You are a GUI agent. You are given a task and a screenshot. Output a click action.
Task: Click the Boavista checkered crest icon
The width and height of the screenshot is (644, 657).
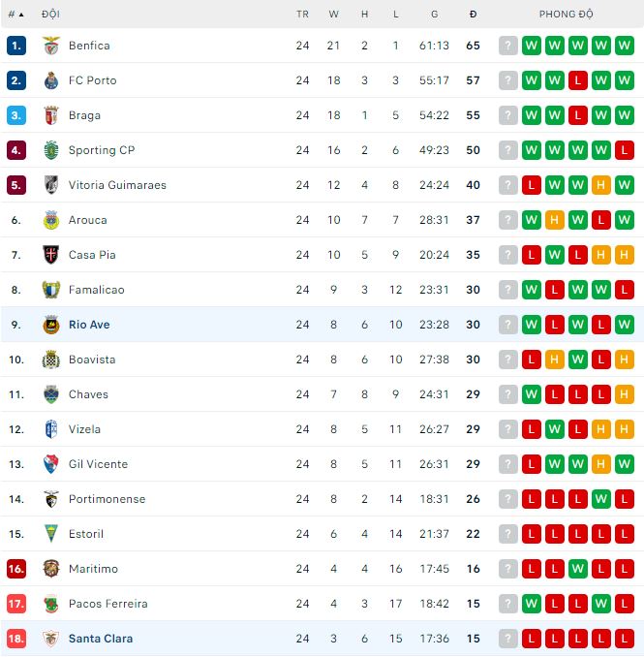pyautogui.click(x=51, y=360)
